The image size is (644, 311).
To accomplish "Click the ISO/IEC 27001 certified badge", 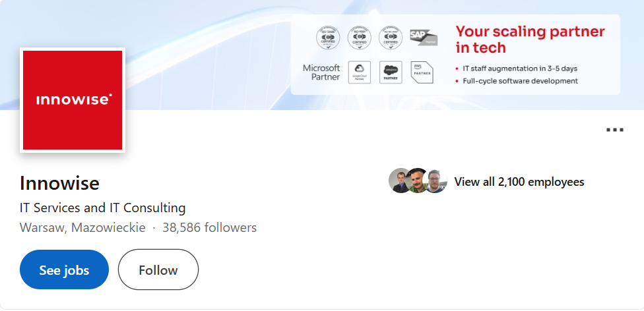I will tap(391, 38).
